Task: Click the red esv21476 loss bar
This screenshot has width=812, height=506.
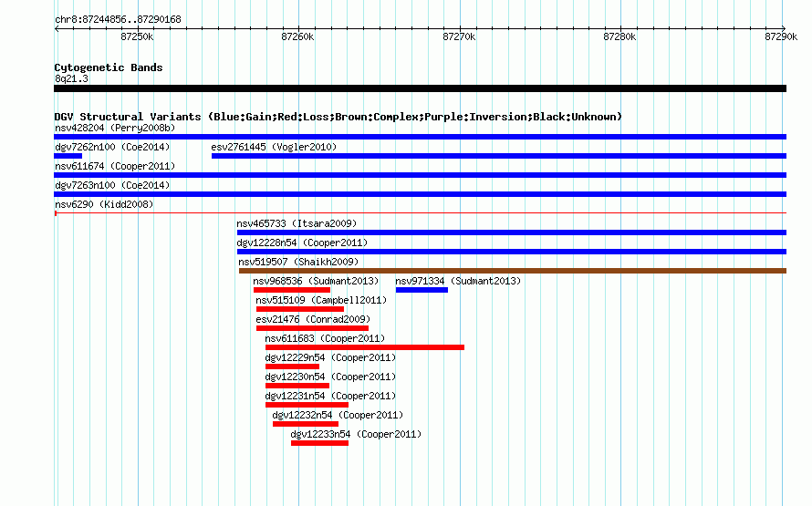Action: (x=312, y=328)
